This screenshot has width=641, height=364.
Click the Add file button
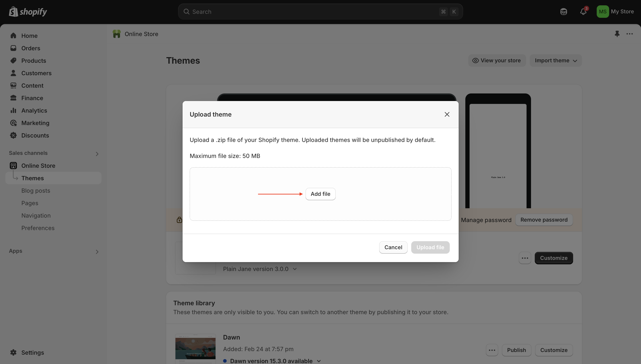coord(320,194)
